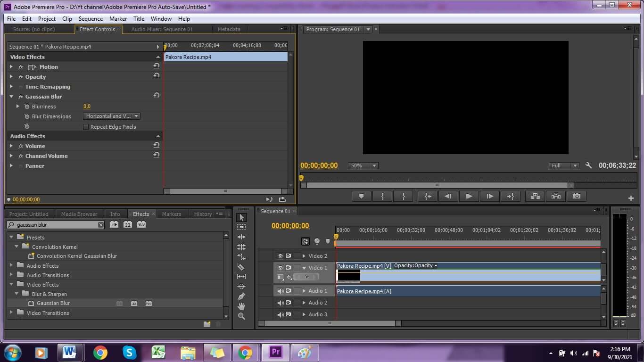Select the Track Select tool

[241, 227]
